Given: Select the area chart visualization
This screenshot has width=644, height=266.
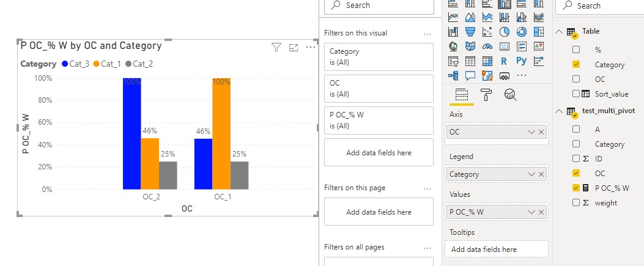Looking at the screenshot, I should (470, 17).
